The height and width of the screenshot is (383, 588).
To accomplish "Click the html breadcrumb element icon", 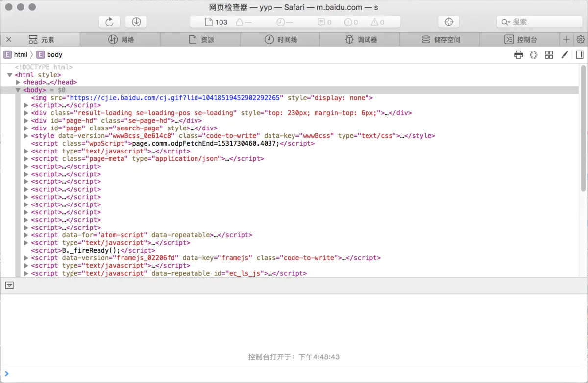I will coord(7,55).
